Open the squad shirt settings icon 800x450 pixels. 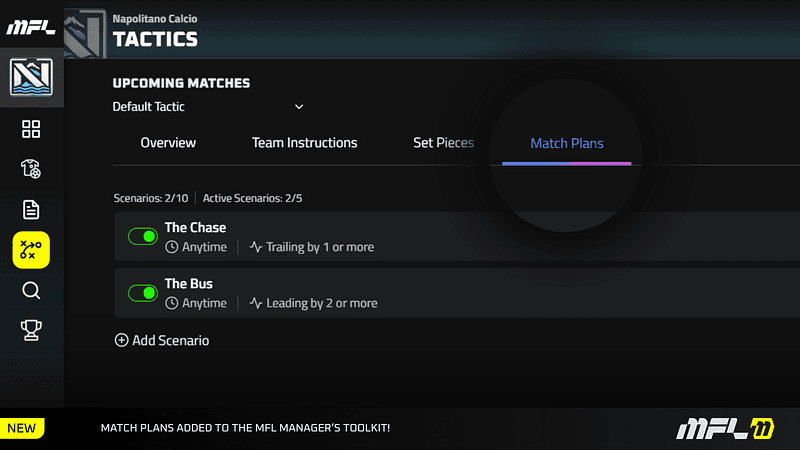[31, 169]
